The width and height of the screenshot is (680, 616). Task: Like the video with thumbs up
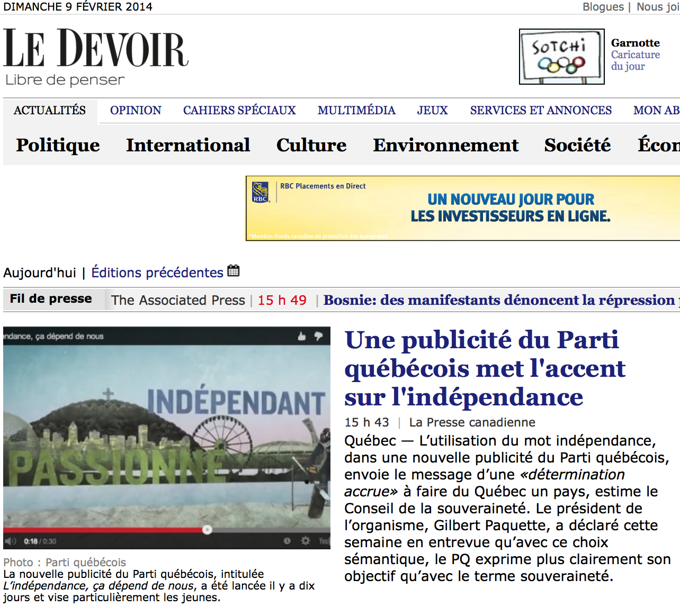tap(302, 336)
